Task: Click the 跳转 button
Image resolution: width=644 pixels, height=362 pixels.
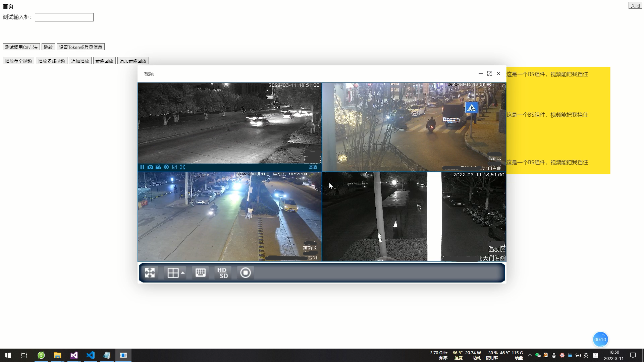Action: click(x=48, y=47)
